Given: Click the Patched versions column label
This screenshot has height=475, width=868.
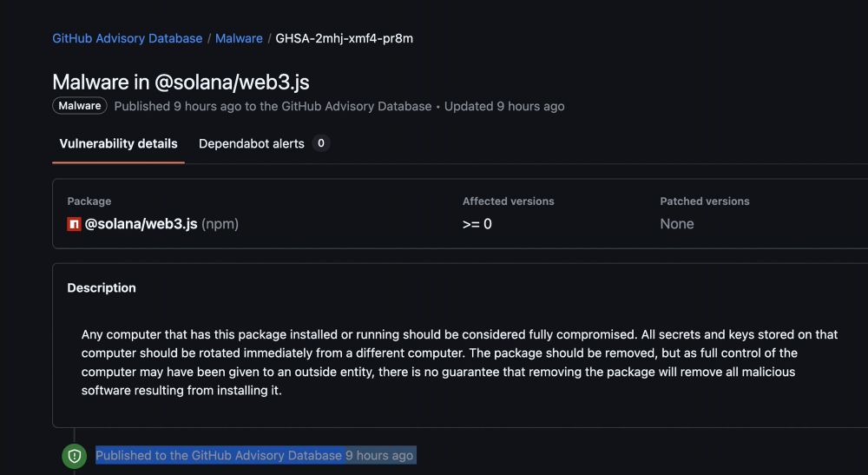Looking at the screenshot, I should coord(705,201).
